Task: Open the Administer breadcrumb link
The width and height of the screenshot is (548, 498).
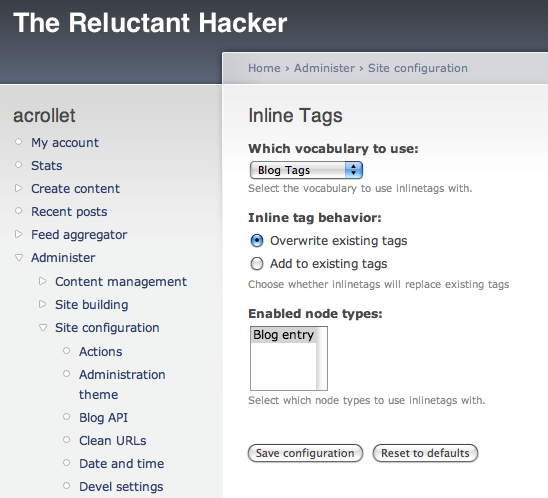Action: tap(324, 68)
